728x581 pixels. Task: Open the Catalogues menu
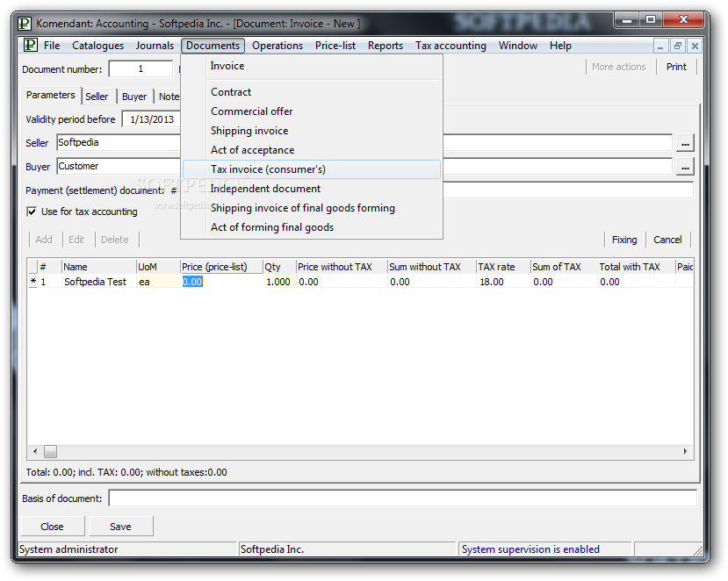(x=98, y=46)
